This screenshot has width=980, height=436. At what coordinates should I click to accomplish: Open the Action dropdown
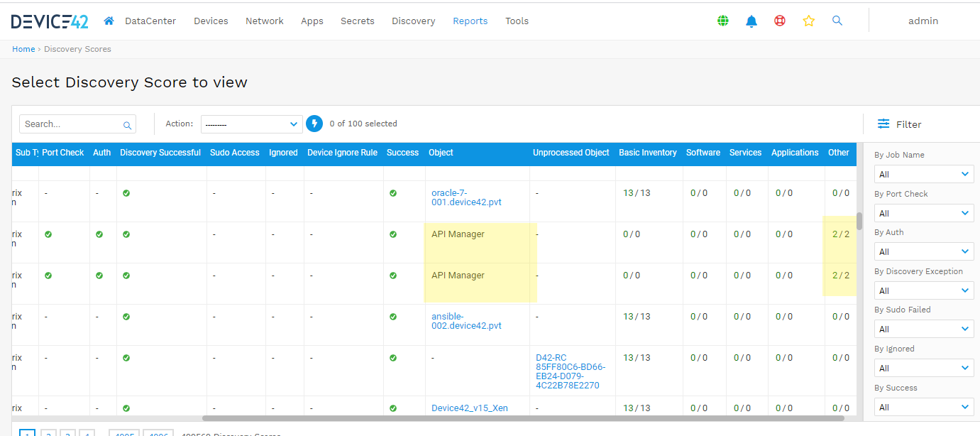252,124
